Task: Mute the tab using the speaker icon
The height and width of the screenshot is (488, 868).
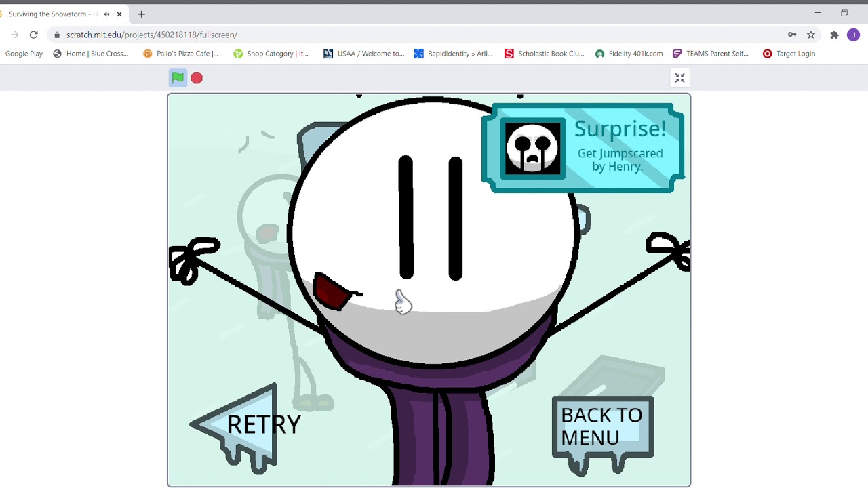Action: [x=106, y=14]
